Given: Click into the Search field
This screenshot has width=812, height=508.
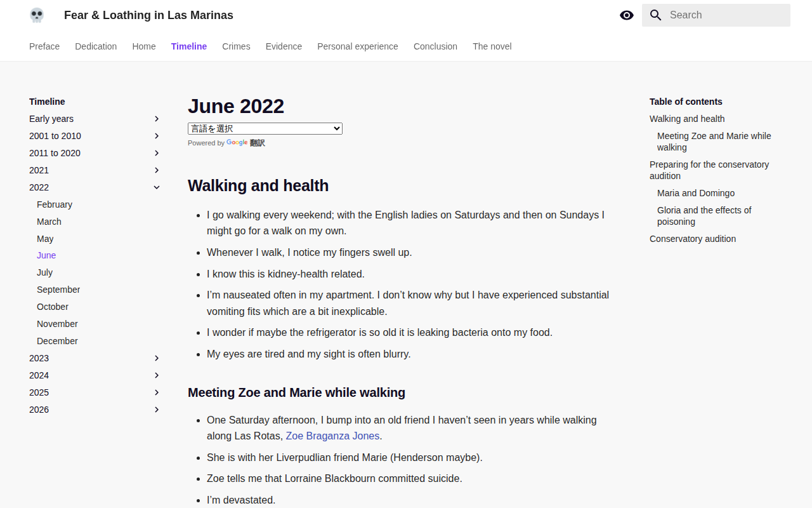Looking at the screenshot, I should click(x=716, y=15).
